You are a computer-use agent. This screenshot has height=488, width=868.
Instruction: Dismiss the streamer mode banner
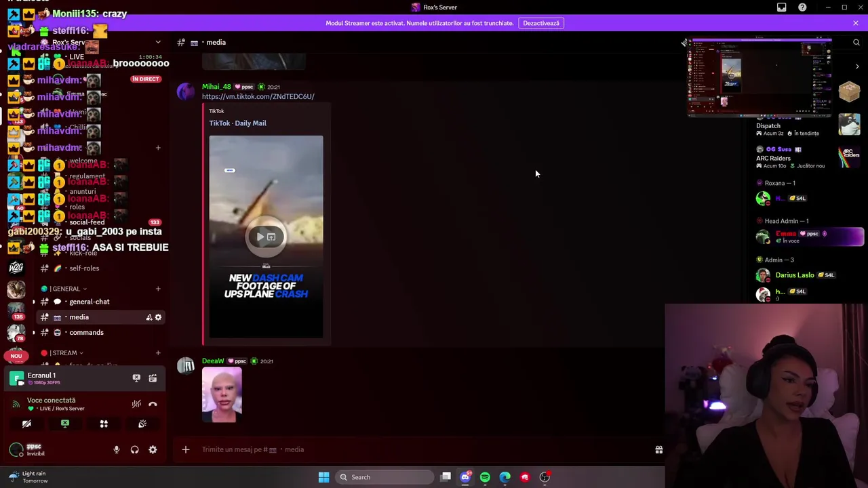856,23
